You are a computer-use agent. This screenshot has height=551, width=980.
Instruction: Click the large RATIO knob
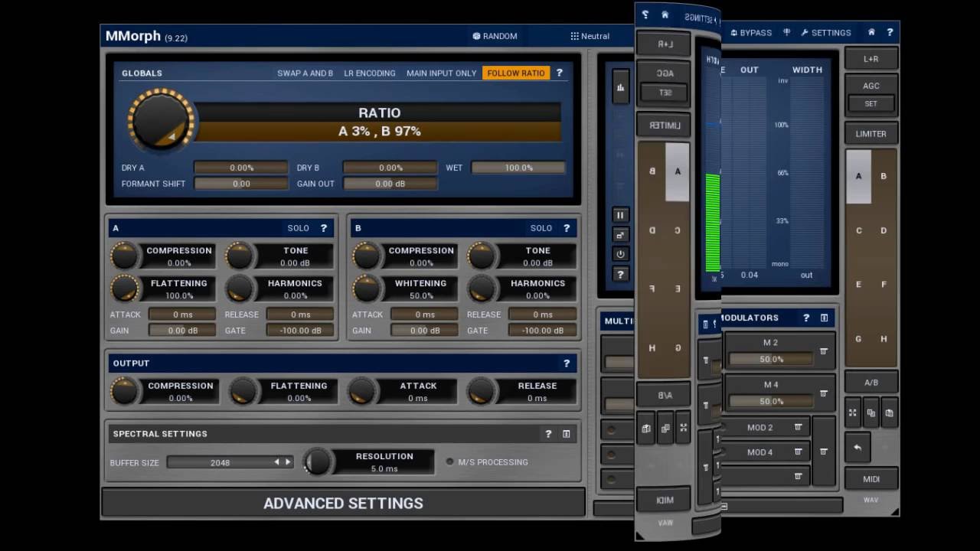(x=160, y=120)
